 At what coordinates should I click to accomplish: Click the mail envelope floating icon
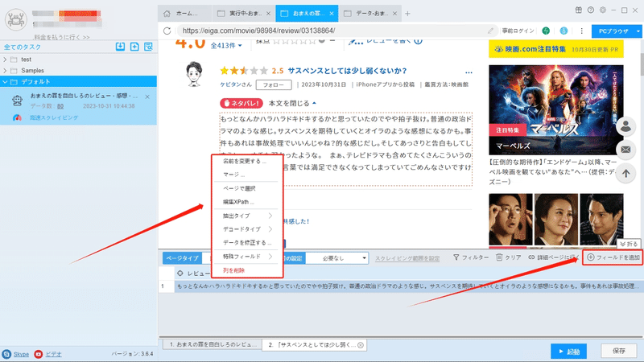pos(625,150)
